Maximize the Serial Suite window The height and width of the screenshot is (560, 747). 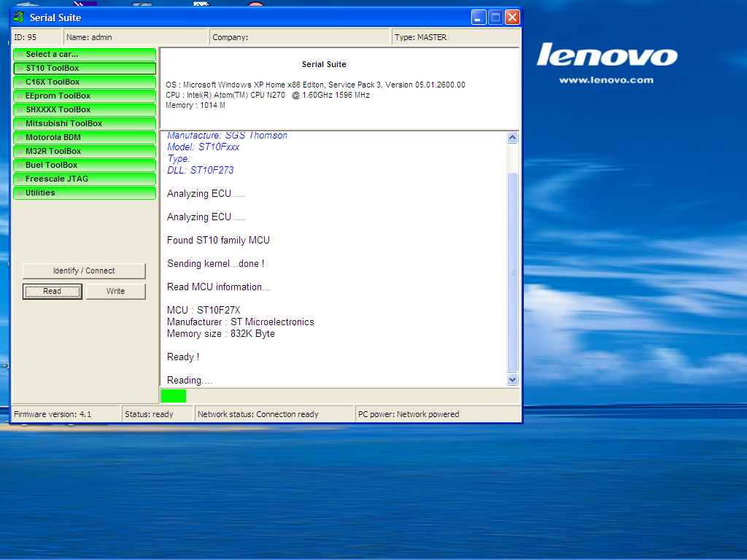[x=495, y=17]
